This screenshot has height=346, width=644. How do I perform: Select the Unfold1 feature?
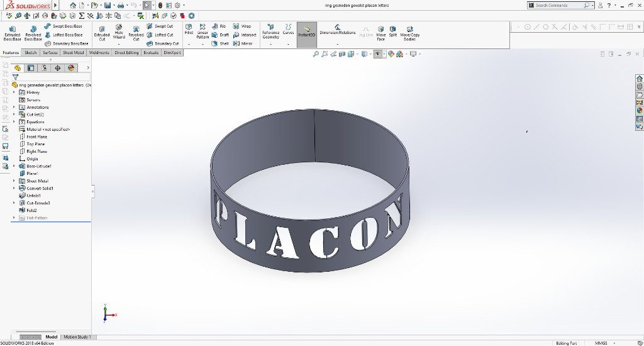(x=30, y=196)
